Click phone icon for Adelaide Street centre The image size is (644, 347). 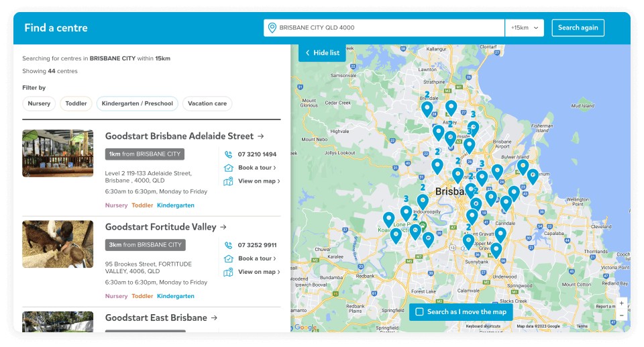pos(228,154)
